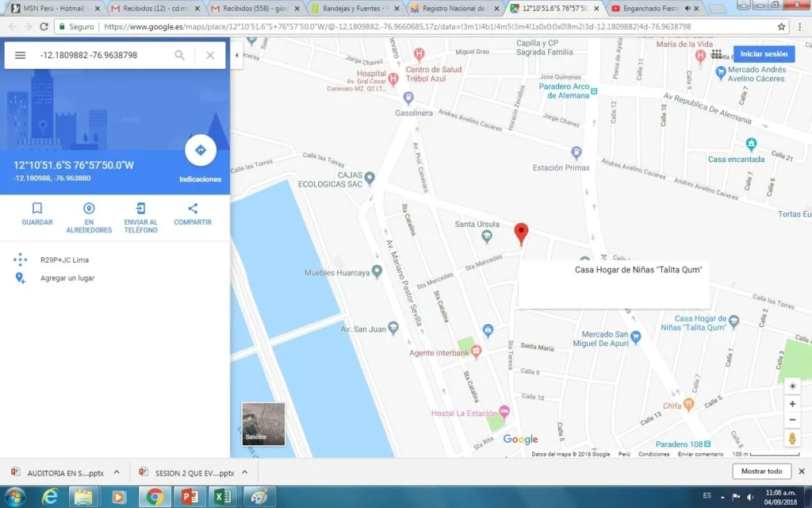Image resolution: width=812 pixels, height=508 pixels.
Task: Click the Casa encantada marker
Action: 751,144
